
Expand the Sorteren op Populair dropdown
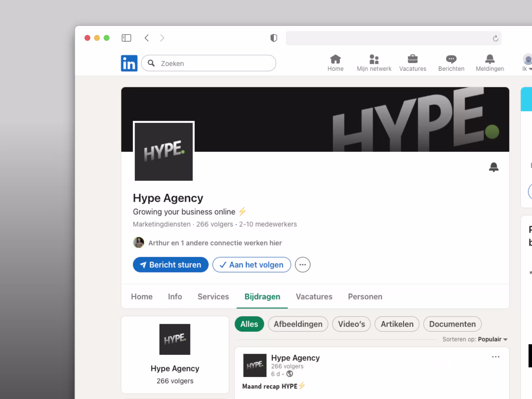[492, 339]
